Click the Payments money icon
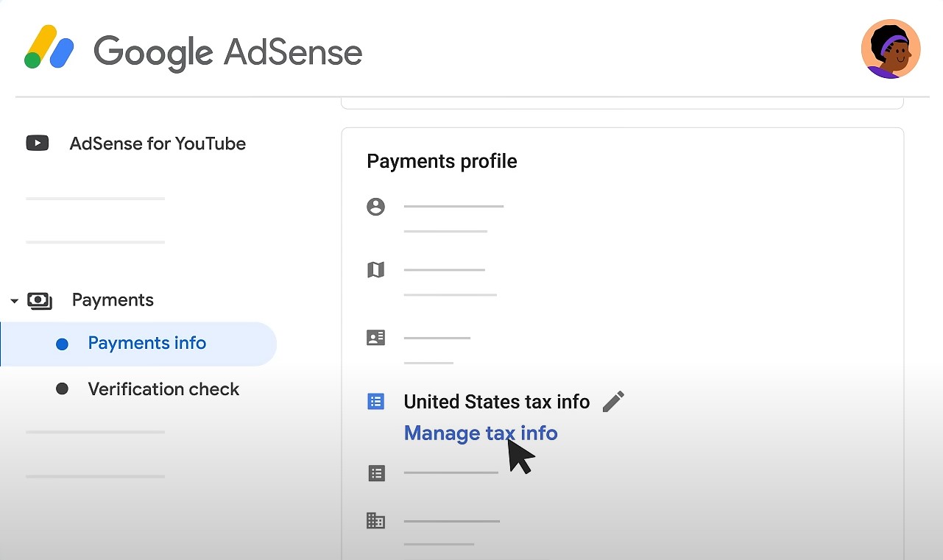The height and width of the screenshot is (560, 943). pos(40,300)
